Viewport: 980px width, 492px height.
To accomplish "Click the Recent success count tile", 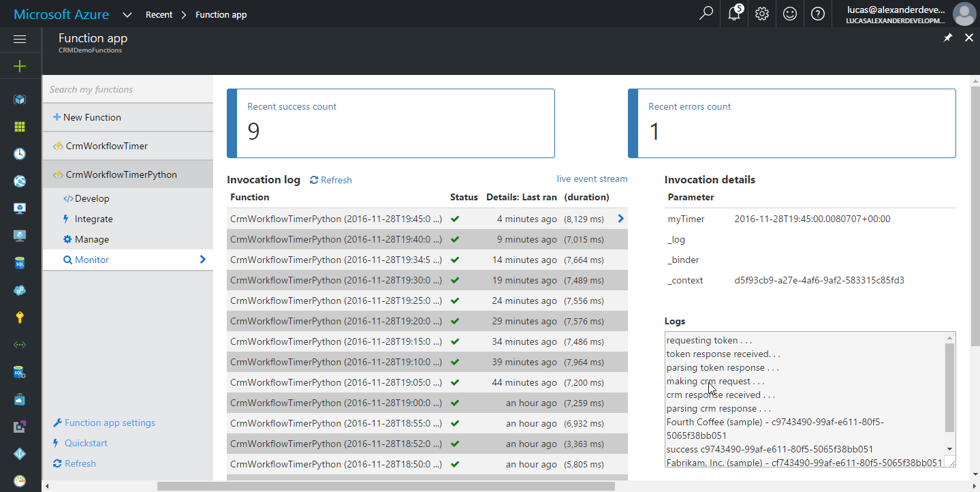I will [391, 123].
